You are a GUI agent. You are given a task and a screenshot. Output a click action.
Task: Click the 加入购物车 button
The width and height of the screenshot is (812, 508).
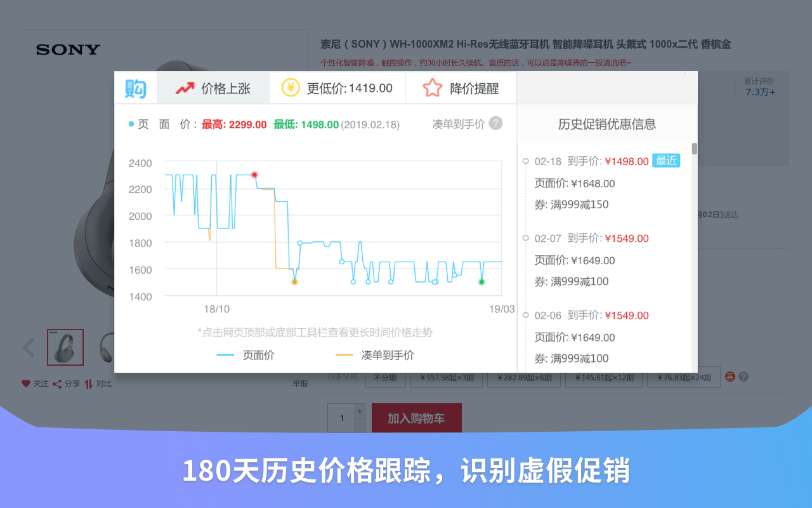pos(416,417)
